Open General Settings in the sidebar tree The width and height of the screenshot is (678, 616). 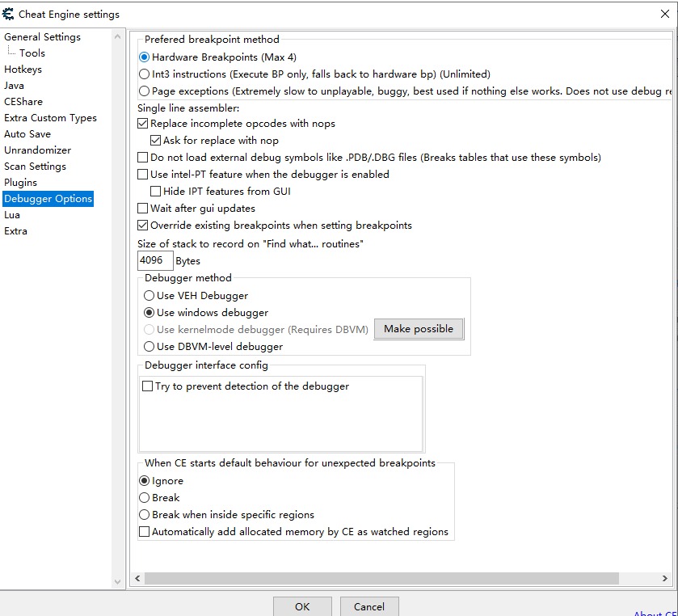point(42,37)
